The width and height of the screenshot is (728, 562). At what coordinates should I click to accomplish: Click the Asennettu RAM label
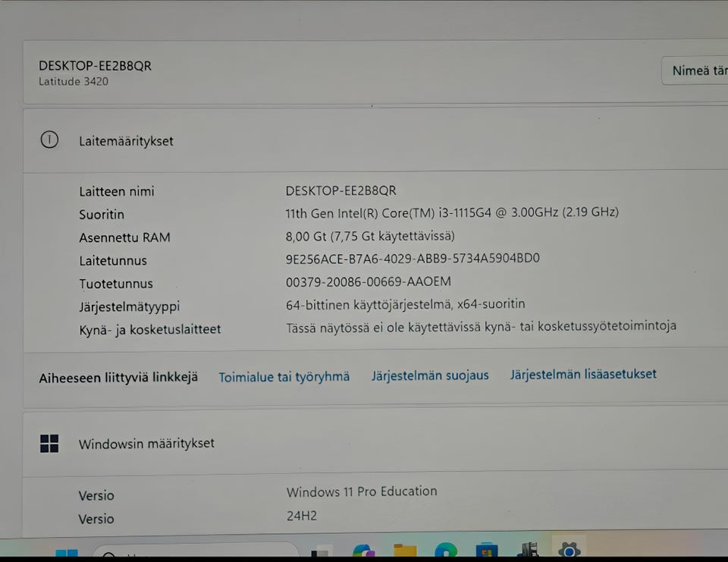point(124,238)
